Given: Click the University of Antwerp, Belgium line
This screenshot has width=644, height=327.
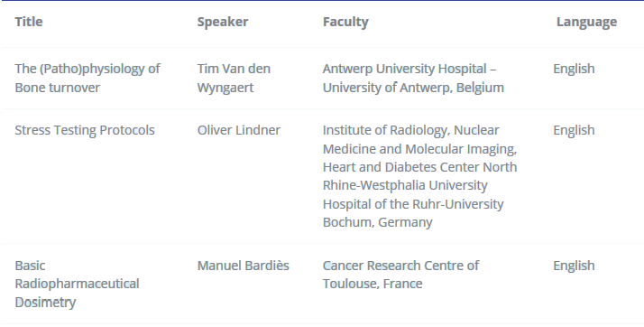Looking at the screenshot, I should click(413, 88).
